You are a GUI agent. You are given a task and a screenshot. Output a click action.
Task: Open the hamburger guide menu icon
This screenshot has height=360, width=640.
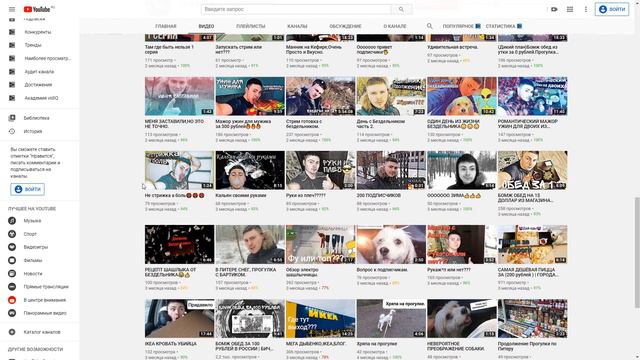coord(12,9)
